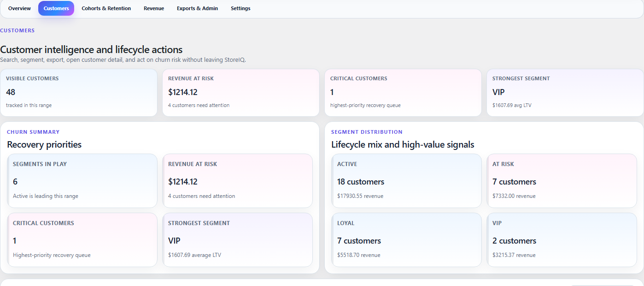Select Critical Customers card in top summary row
This screenshot has height=286, width=644.
point(403,92)
